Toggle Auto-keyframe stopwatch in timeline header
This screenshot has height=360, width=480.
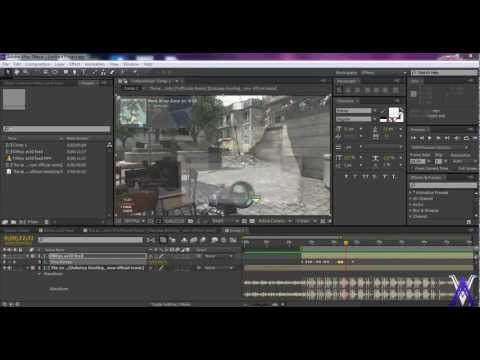(x=224, y=240)
